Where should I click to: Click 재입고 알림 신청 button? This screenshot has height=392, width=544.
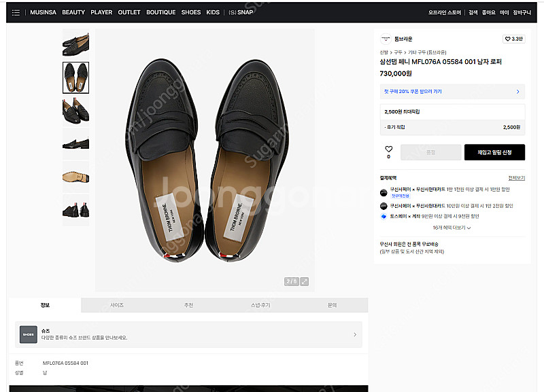(x=494, y=152)
